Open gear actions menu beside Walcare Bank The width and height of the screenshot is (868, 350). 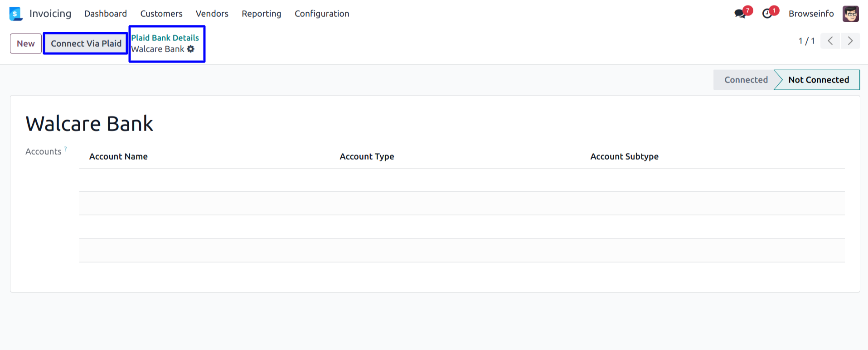click(x=191, y=49)
